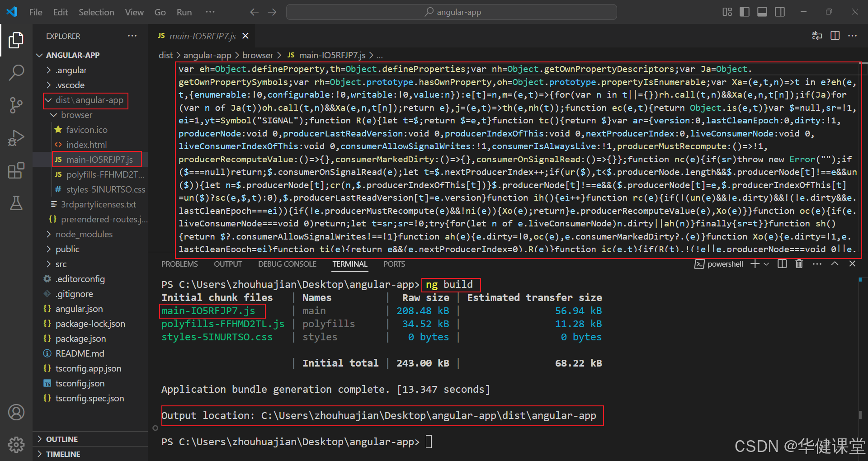Open the Accounts menu icon

tap(16, 412)
